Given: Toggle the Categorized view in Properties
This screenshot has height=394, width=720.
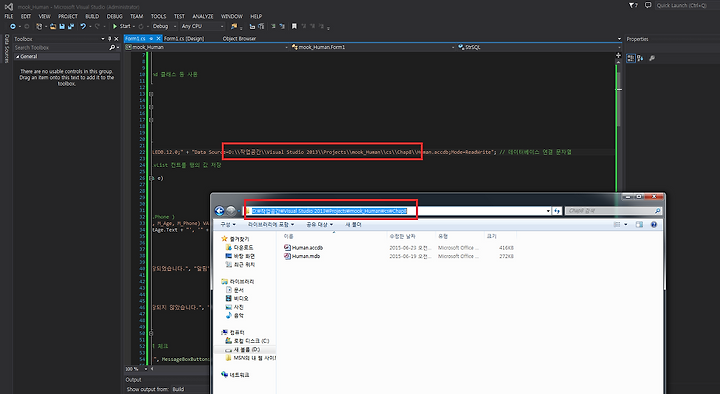Looking at the screenshot, I should [x=631, y=58].
